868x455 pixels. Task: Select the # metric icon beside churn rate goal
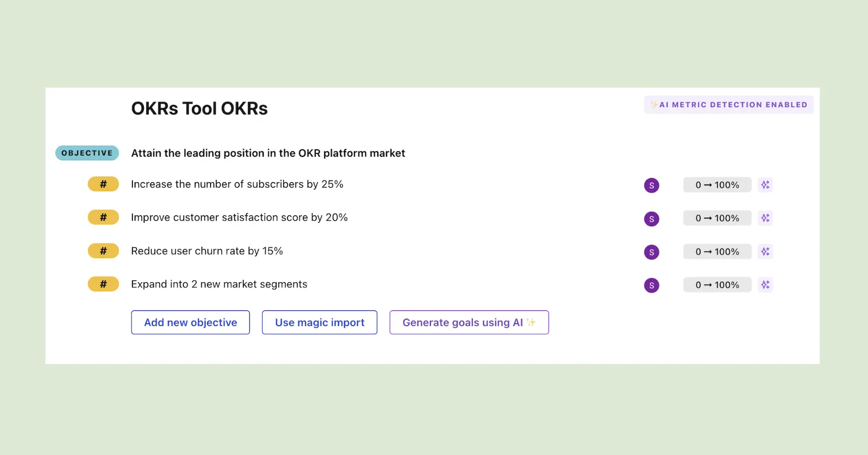[103, 251]
